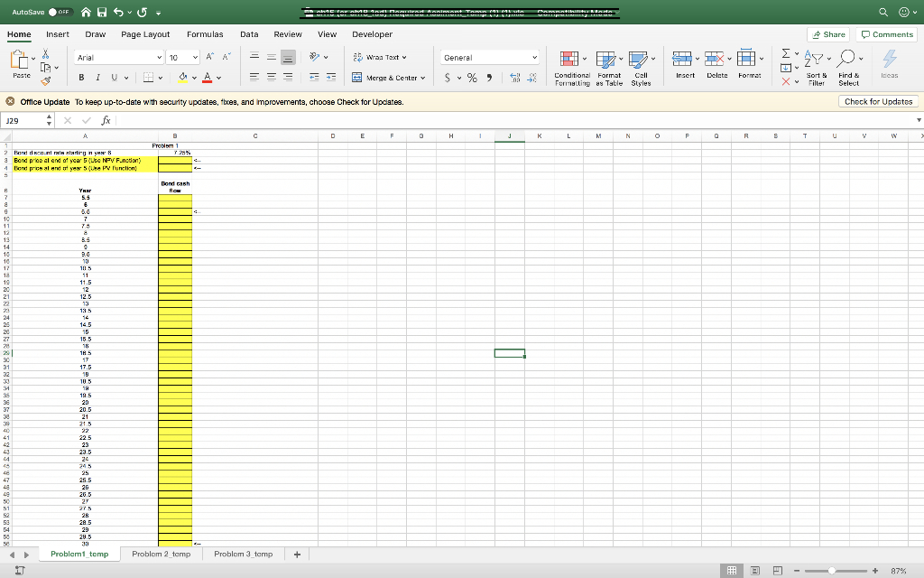The height and width of the screenshot is (578, 924).
Task: Toggle Wrap Text
Action: [x=381, y=57]
